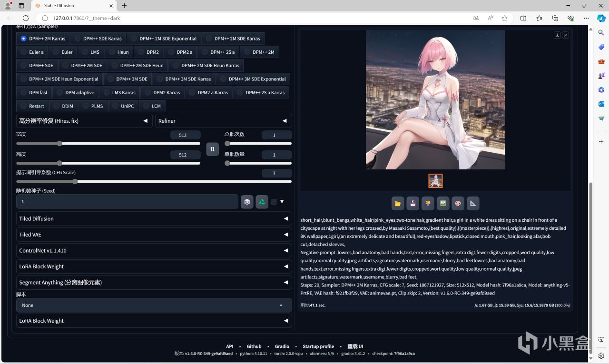
Task: Close the enlarged image preview
Action: point(566,35)
